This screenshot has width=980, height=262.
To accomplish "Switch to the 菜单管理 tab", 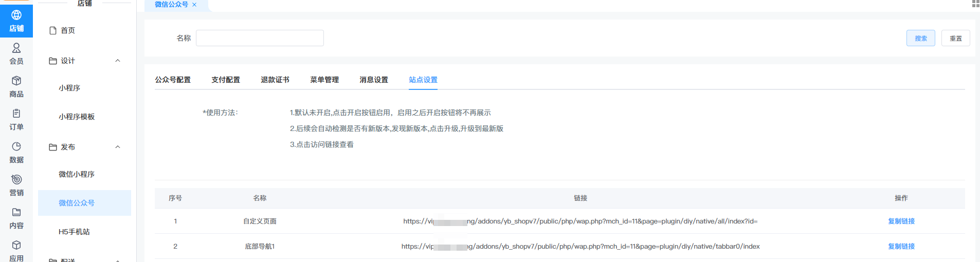I will coord(324,80).
